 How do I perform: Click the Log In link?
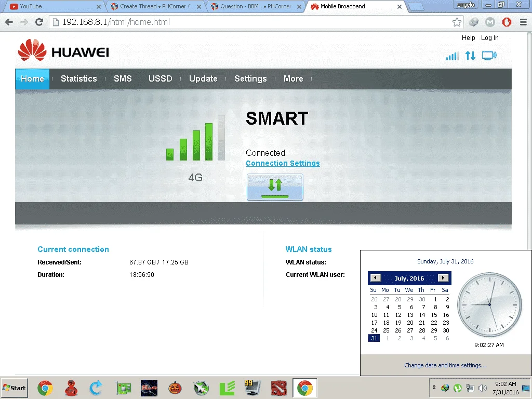489,37
